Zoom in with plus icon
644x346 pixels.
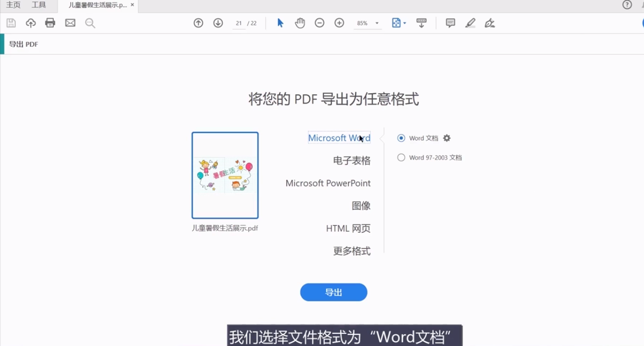coord(339,23)
